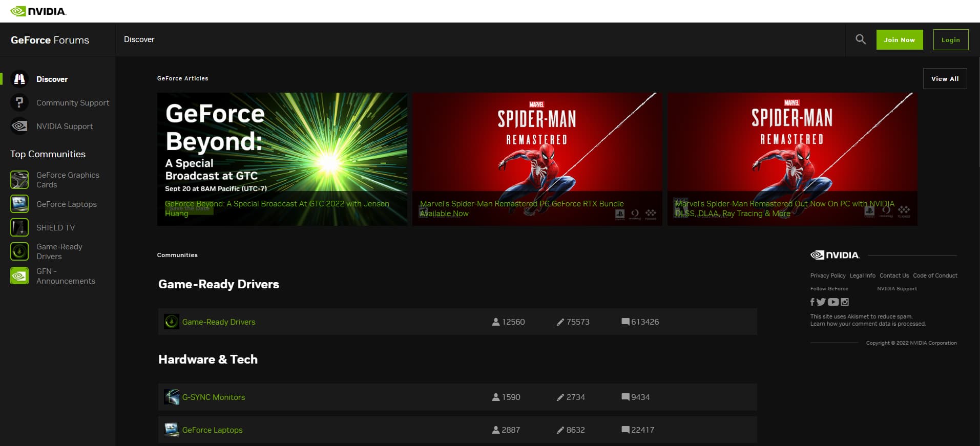Click the NVIDIA logo in the top header
The width and height of the screenshot is (980, 446).
(38, 11)
